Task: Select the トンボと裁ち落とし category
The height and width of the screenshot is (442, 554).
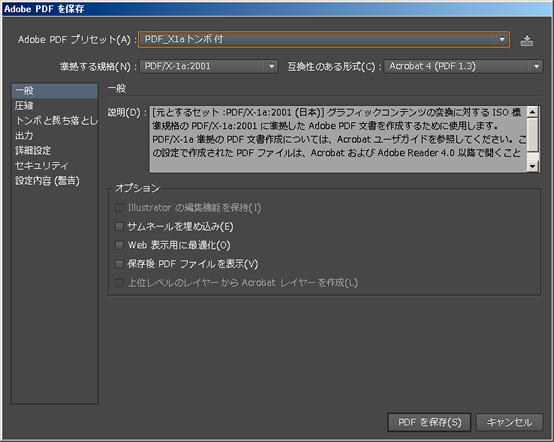Action: (x=54, y=121)
